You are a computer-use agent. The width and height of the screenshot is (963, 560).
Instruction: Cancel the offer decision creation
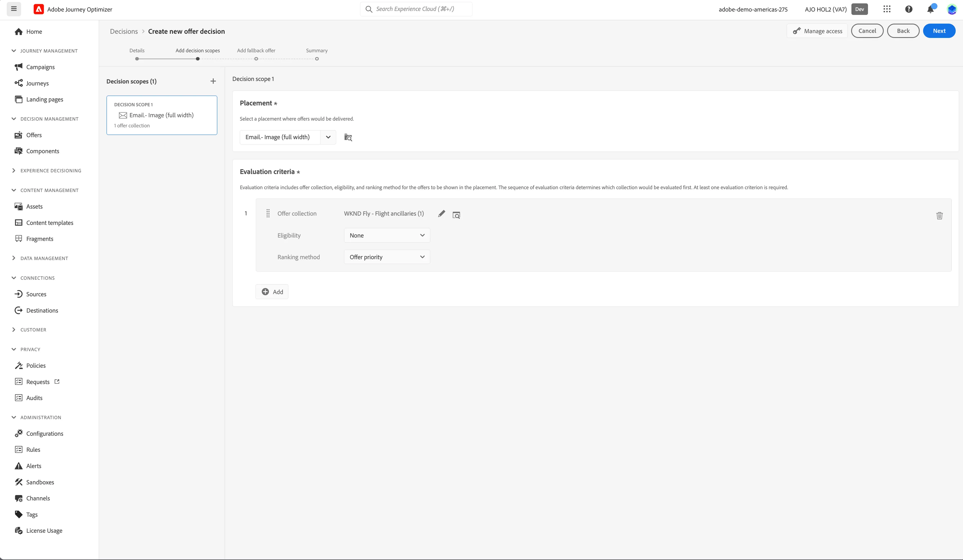click(x=867, y=31)
